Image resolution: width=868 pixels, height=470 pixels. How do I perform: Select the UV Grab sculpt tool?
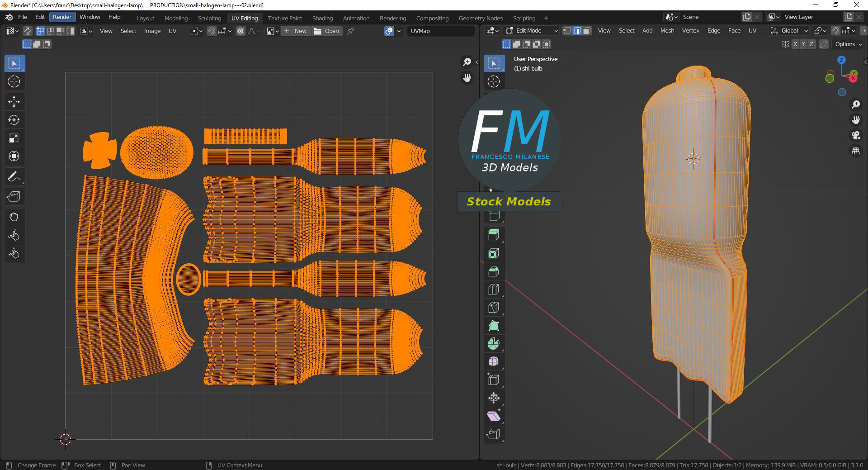point(14,217)
